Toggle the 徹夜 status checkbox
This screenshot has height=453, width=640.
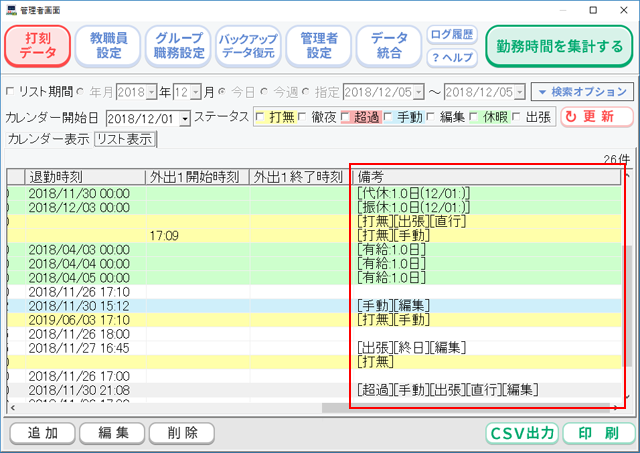point(302,118)
